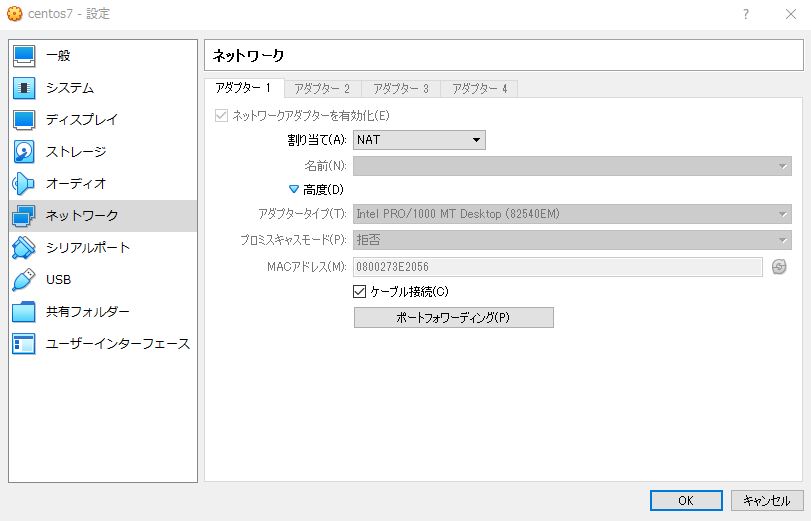Select the システム chip icon
The image size is (811, 521).
(x=24, y=88)
